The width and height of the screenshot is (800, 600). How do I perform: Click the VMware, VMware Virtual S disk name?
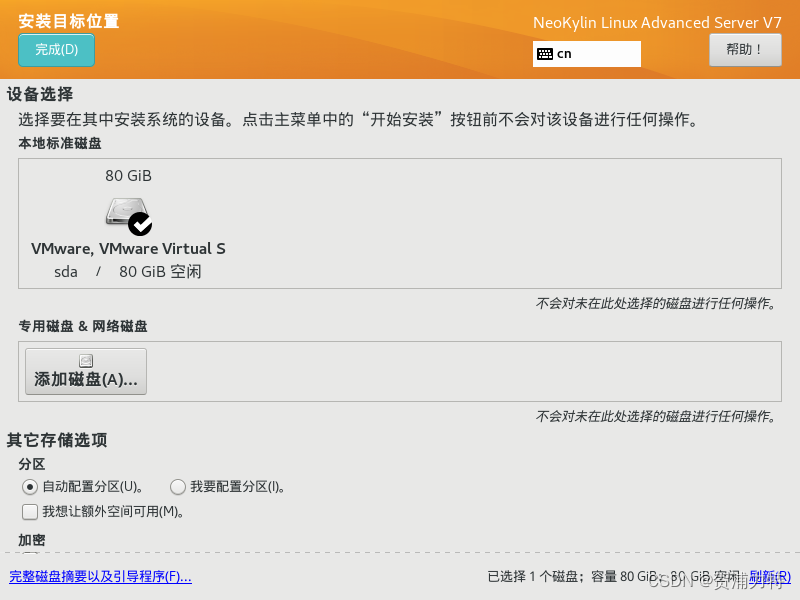point(128,248)
